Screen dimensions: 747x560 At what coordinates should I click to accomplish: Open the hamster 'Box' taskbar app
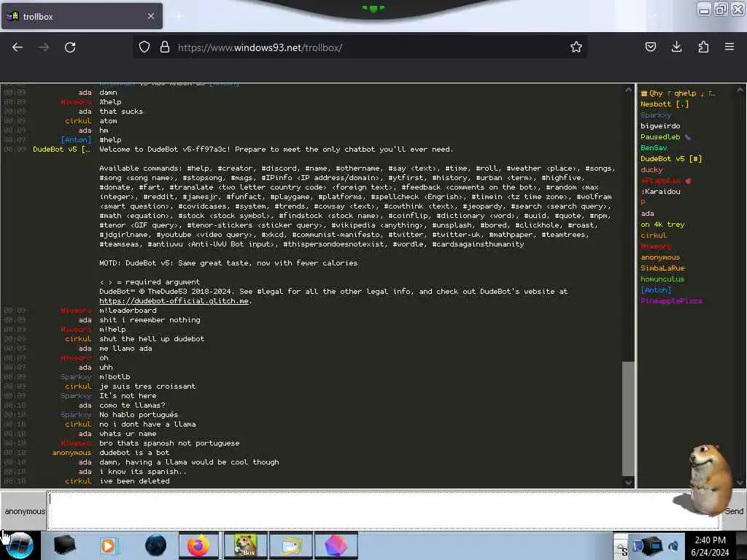tap(245, 545)
